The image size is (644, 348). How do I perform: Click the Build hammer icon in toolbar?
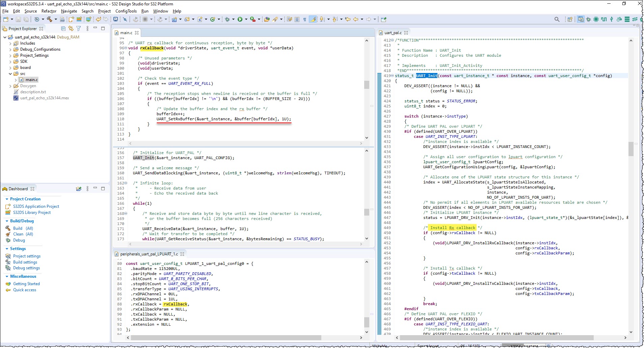click(x=50, y=19)
